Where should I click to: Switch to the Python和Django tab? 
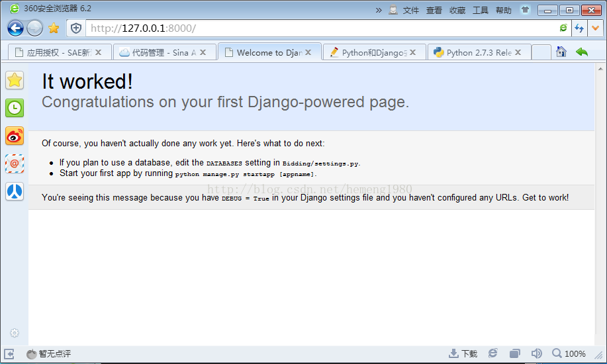(x=373, y=52)
